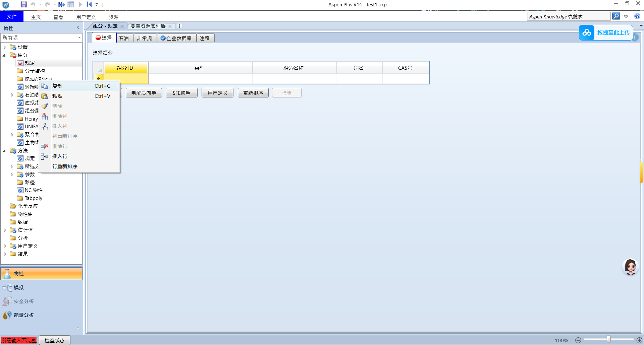Open Help via the blue question mark

[637, 16]
